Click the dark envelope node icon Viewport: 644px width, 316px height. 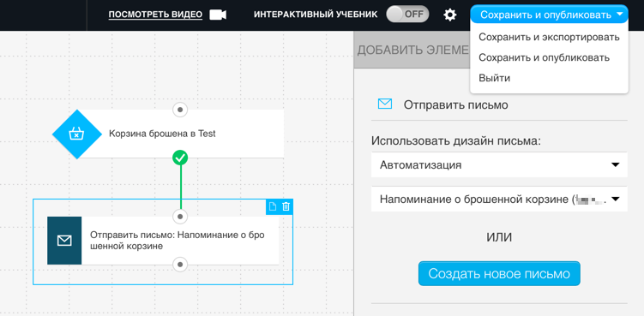coord(64,241)
